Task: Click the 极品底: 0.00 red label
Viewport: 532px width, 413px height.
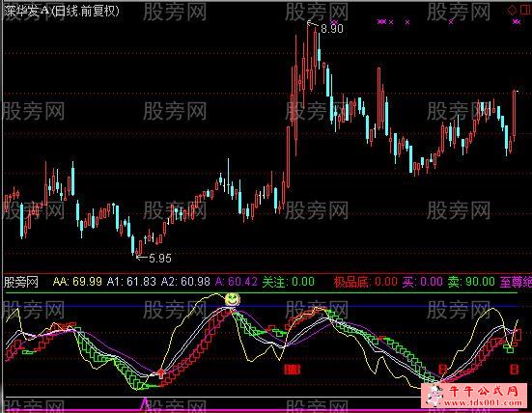Action: click(366, 282)
